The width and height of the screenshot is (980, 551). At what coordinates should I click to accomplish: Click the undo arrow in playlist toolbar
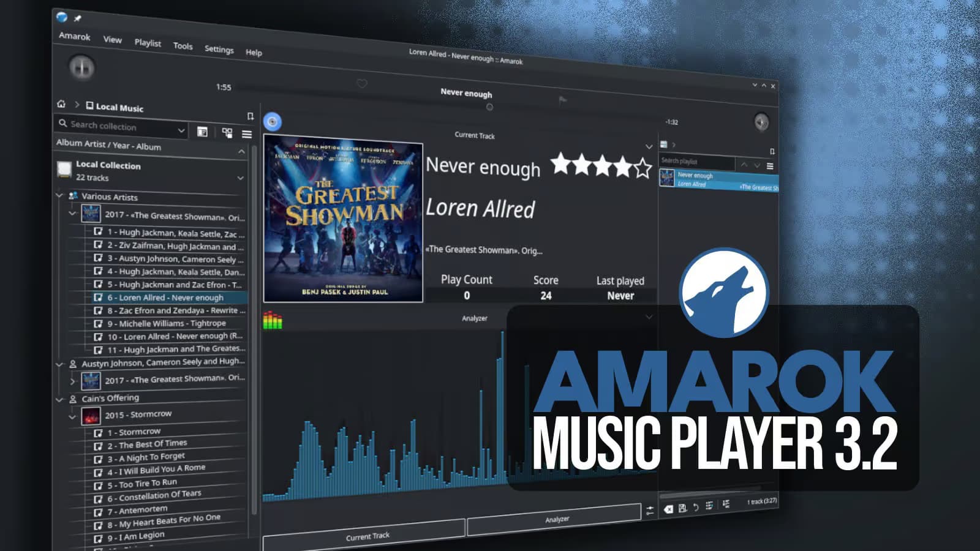point(696,507)
